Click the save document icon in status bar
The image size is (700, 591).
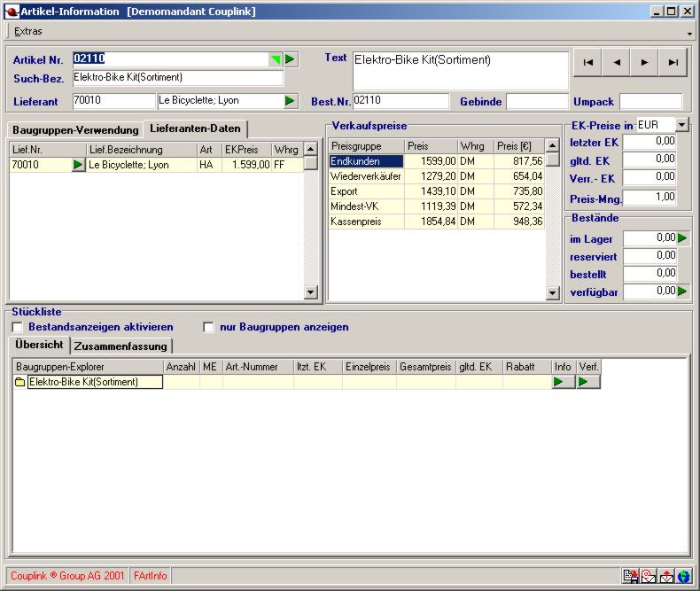point(630,577)
